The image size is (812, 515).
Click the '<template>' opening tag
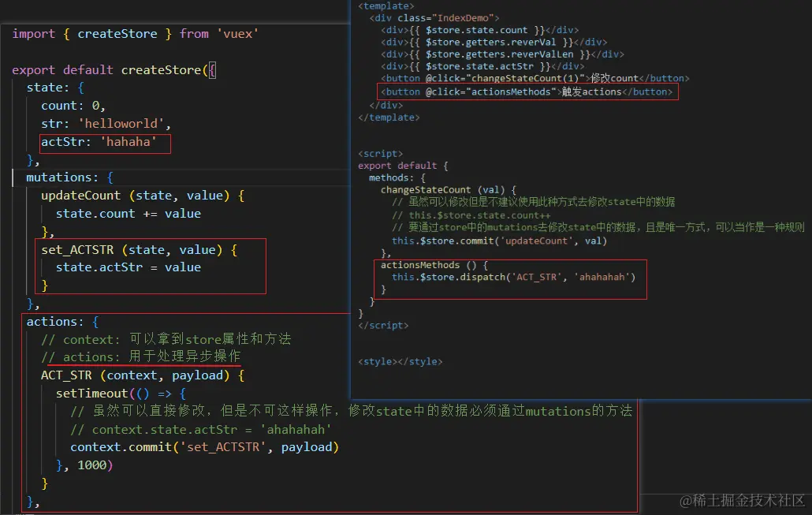click(386, 6)
